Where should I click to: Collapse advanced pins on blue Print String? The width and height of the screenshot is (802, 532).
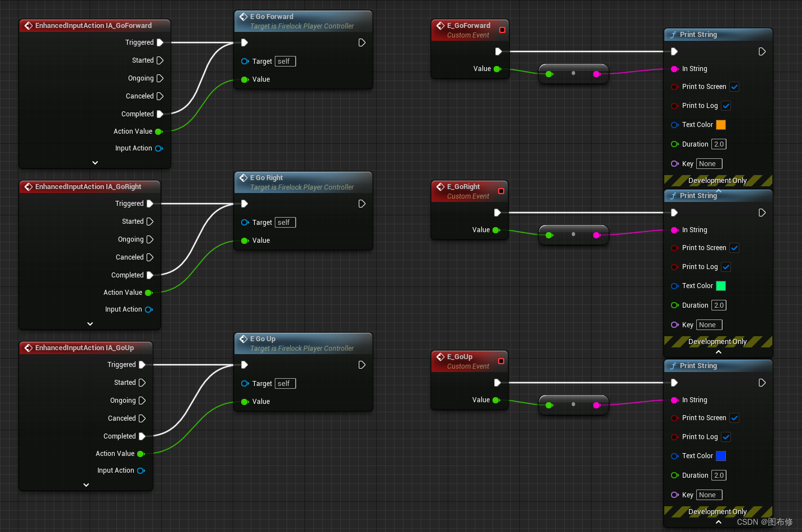[719, 522]
